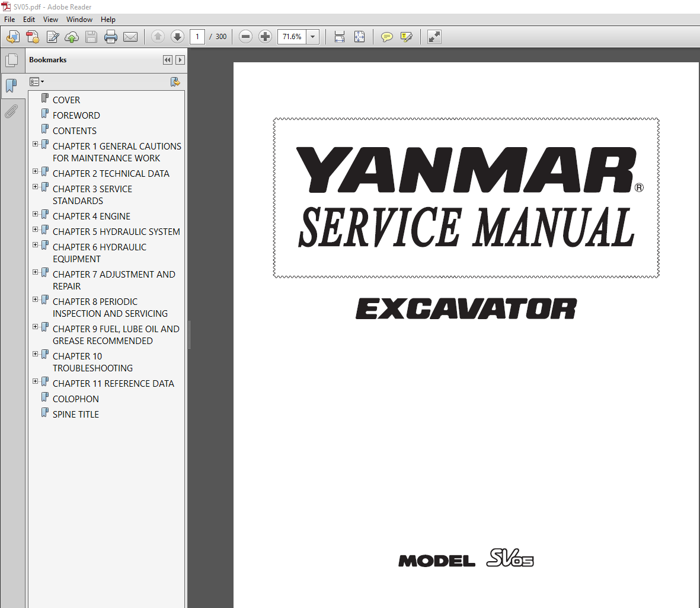Open the Edit menu

click(29, 19)
